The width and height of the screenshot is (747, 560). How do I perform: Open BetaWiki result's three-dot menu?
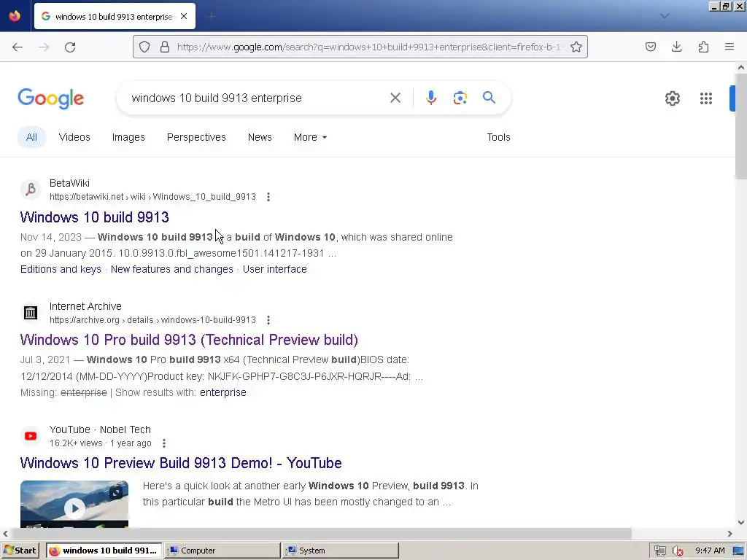tap(268, 197)
